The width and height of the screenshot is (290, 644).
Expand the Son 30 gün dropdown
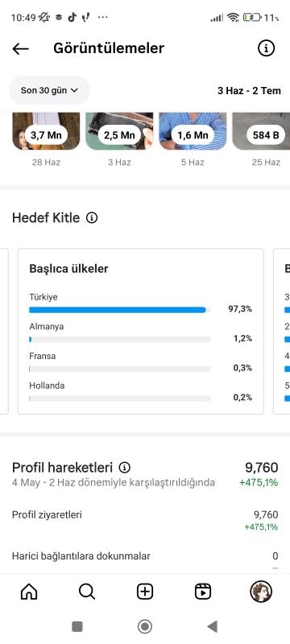49,90
